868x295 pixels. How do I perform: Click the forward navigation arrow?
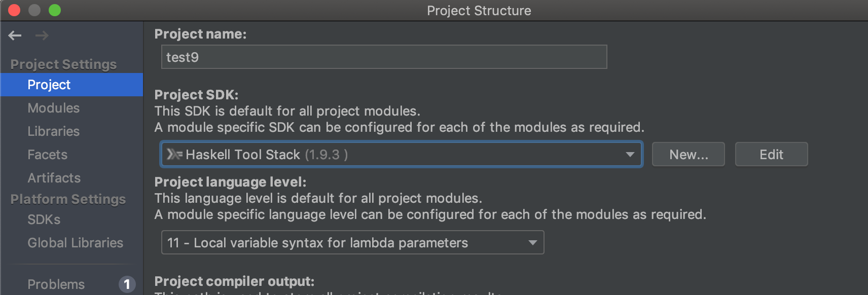pyautogui.click(x=43, y=35)
